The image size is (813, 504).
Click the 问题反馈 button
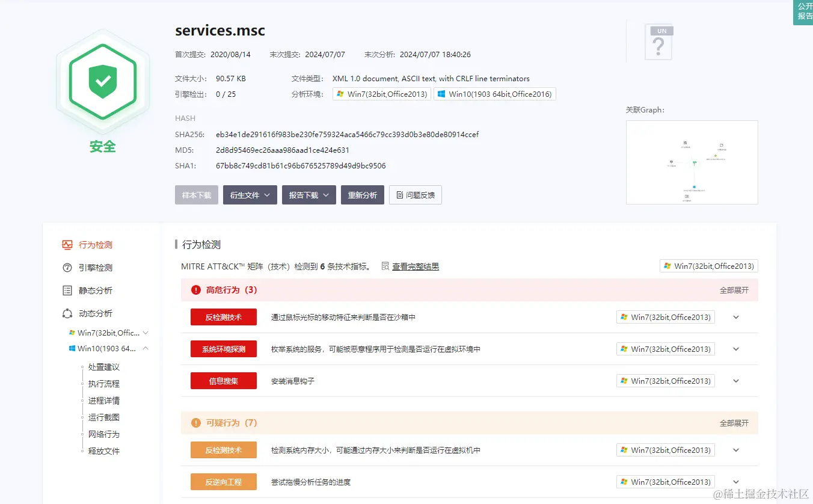pyautogui.click(x=416, y=195)
